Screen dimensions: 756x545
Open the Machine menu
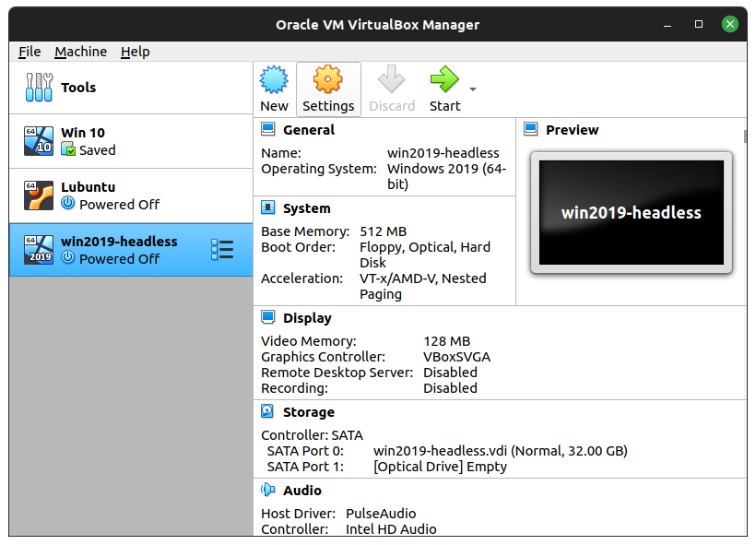(x=80, y=52)
